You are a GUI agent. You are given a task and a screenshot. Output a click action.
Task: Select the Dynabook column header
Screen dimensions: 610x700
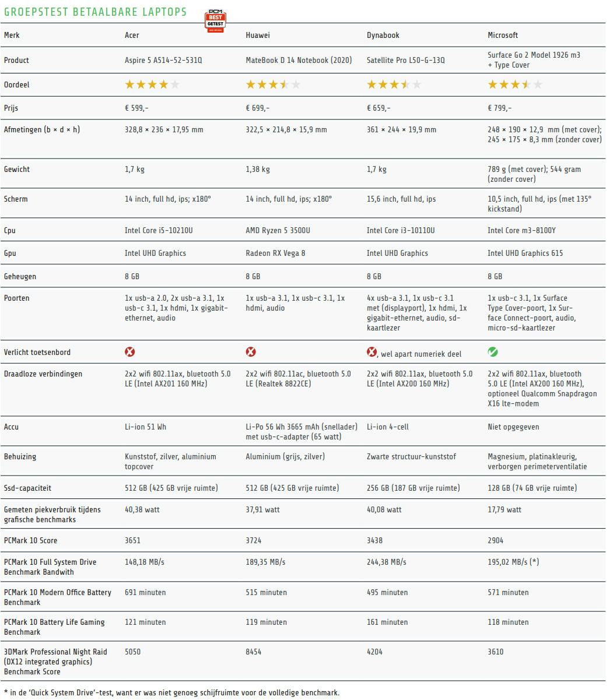pos(383,36)
